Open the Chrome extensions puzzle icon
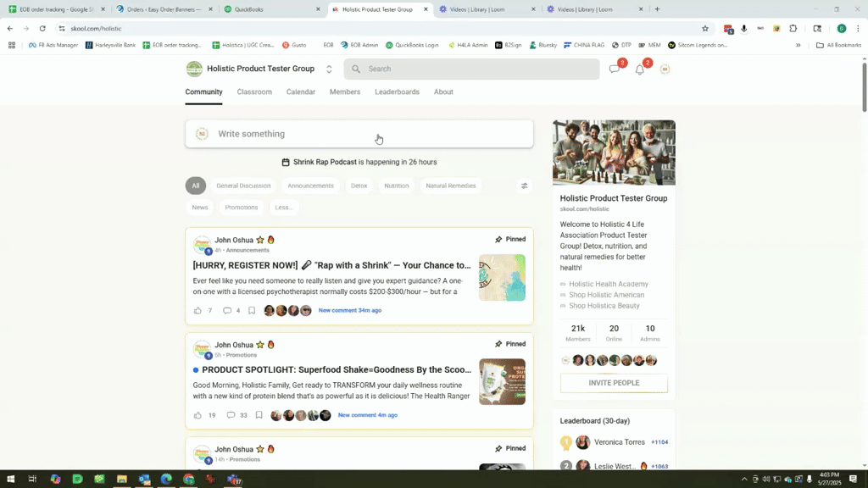Viewport: 868px width, 488px height. pos(793,29)
